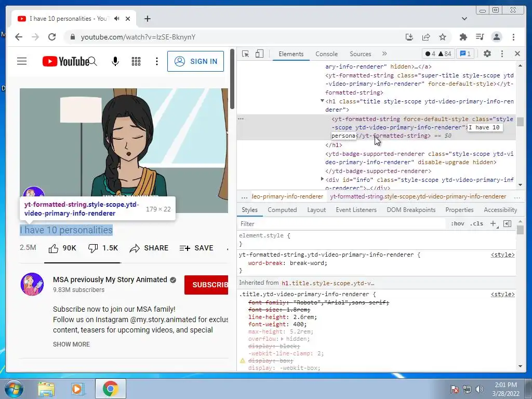Close the YouTube tab
Screen dimensions: 532x399
(x=128, y=19)
